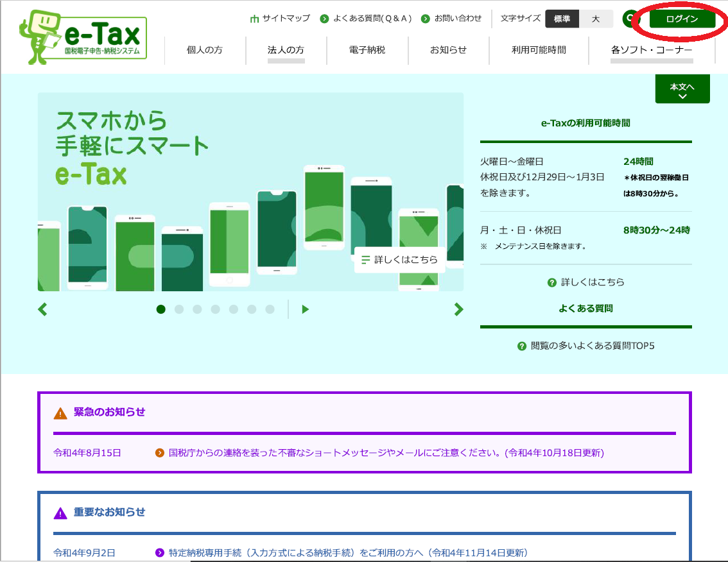Open the 利用可能時間 menu
This screenshot has height=562, width=728.
[539, 50]
